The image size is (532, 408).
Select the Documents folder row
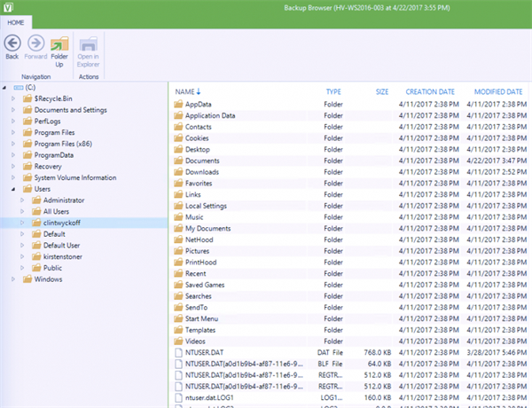coord(201,161)
